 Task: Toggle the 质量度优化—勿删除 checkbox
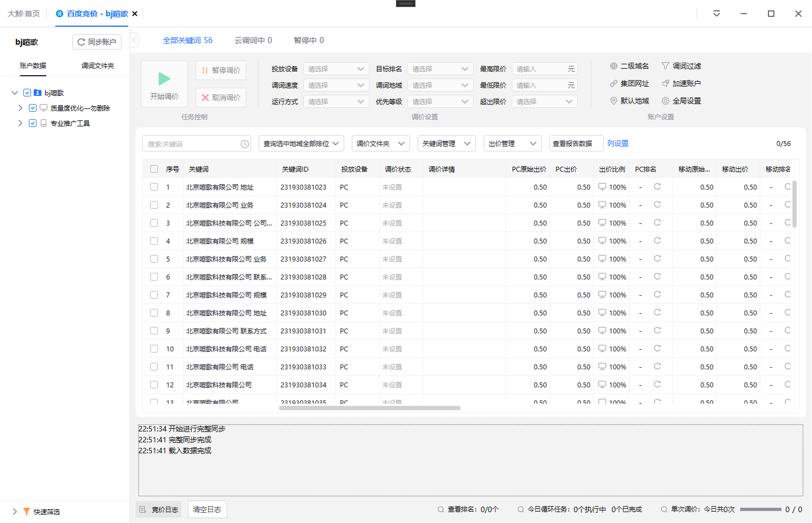[x=33, y=108]
